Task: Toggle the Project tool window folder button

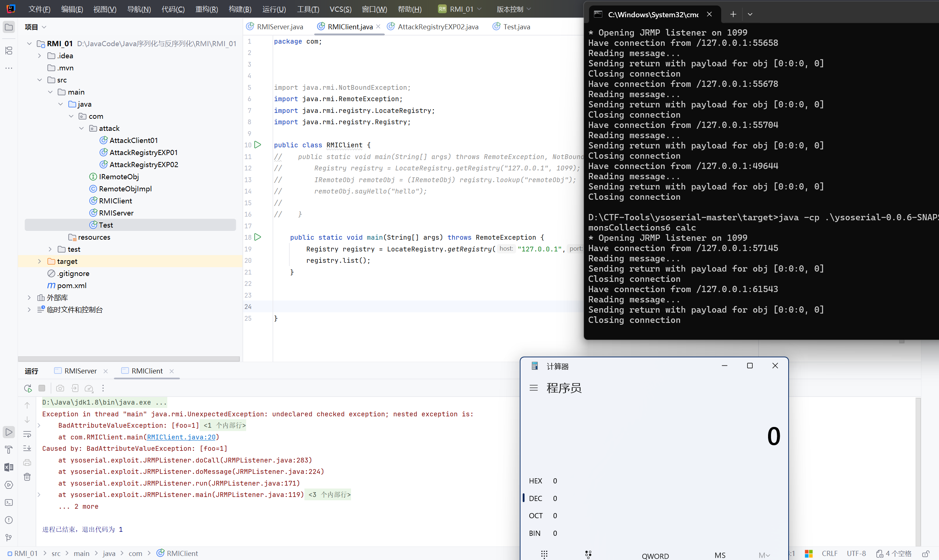Action: click(9, 27)
